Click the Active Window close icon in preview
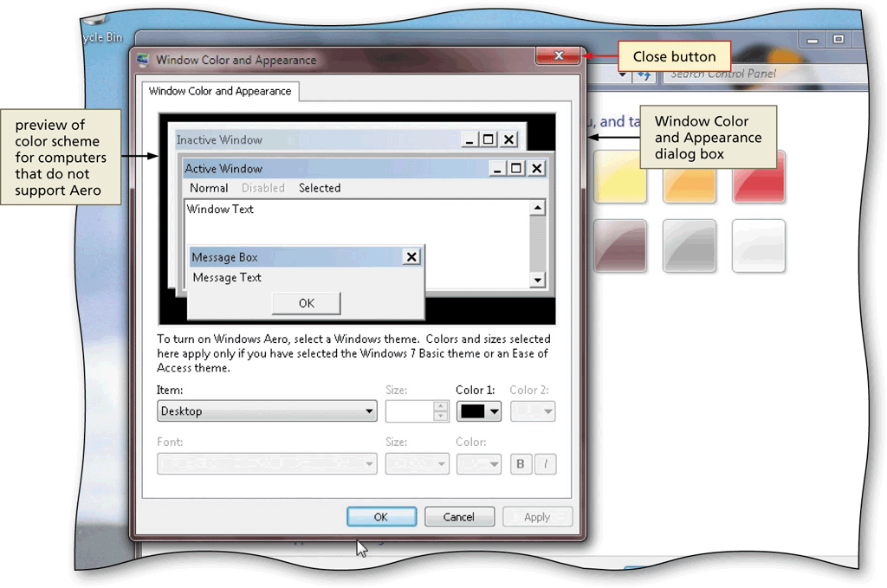This screenshot has width=887, height=588. tap(536, 168)
